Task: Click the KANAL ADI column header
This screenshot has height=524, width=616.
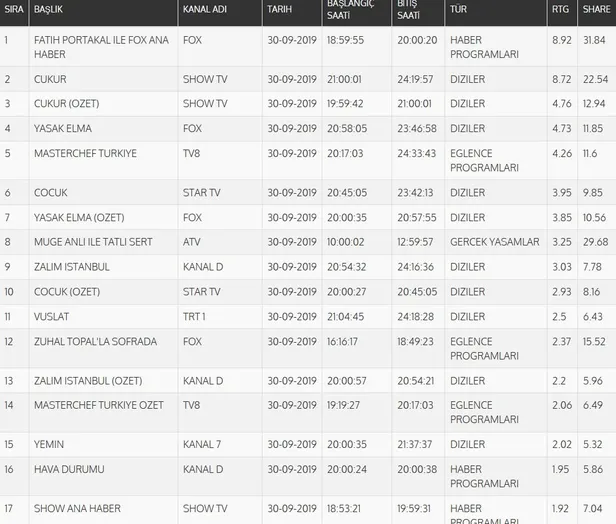Action: [205, 9]
